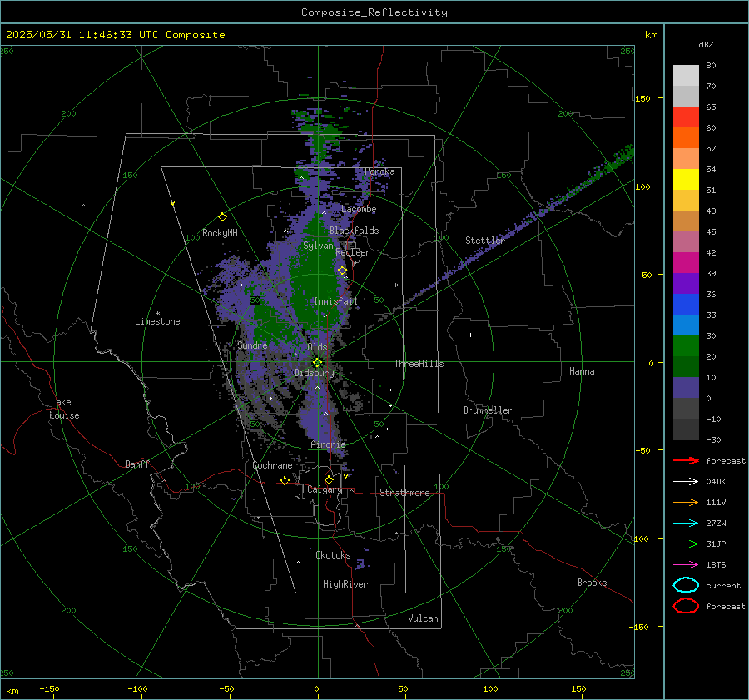Viewport: 749px width, 700px height.
Task: Click the Calgary city label
Action: (x=325, y=489)
